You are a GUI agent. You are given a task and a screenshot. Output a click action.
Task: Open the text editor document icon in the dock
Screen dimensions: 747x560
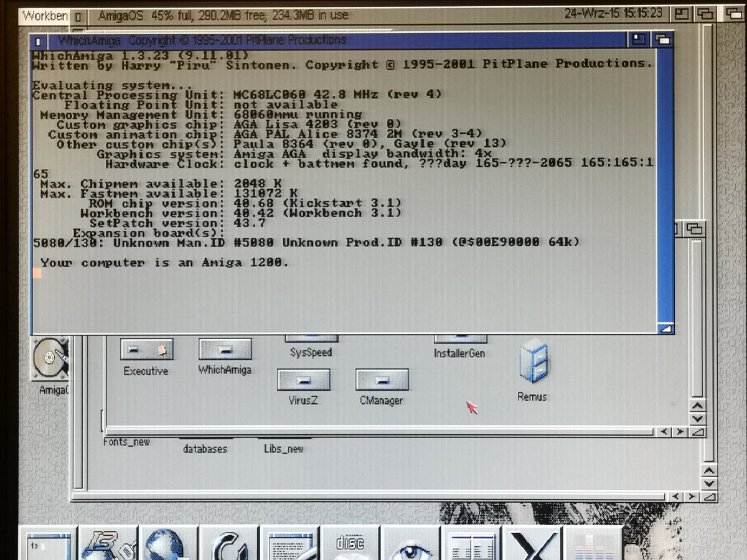(x=289, y=544)
